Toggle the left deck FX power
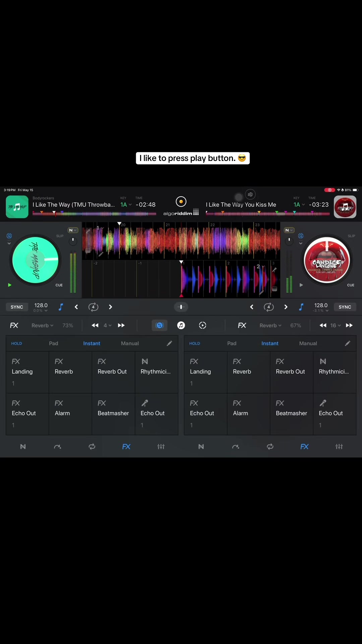 [14, 325]
